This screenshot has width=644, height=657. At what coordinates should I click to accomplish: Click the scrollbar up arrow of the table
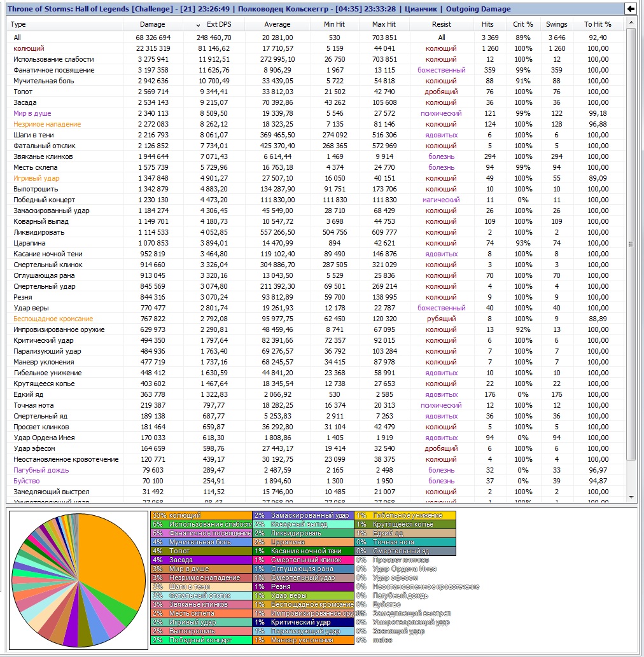coord(631,22)
